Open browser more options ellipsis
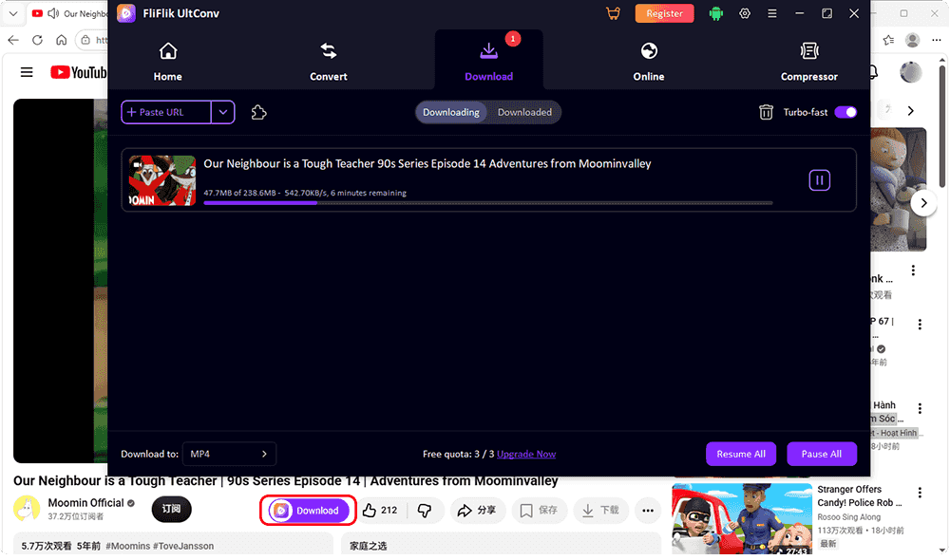This screenshot has height=560, width=950. [x=936, y=40]
